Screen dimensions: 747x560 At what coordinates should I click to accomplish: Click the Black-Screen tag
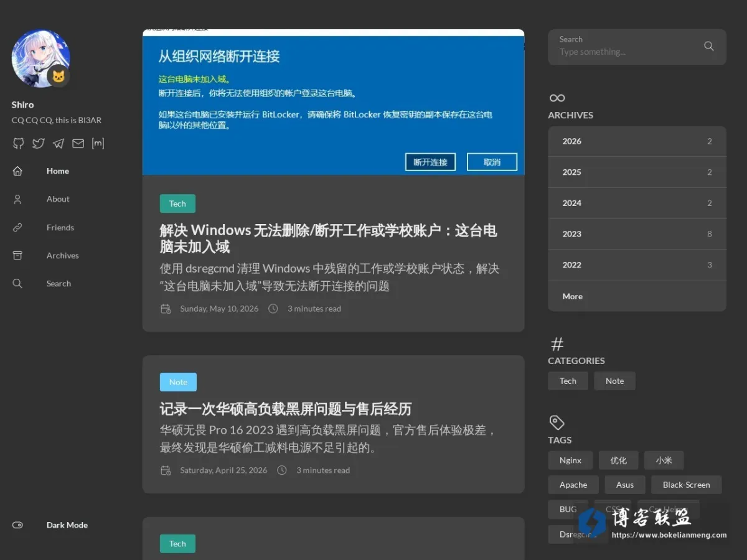point(686,485)
